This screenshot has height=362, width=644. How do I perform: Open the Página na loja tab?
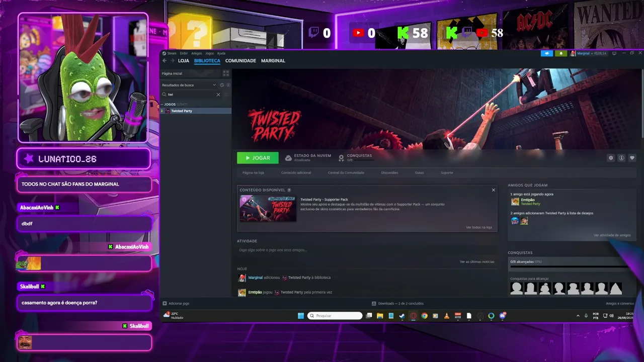[253, 172]
